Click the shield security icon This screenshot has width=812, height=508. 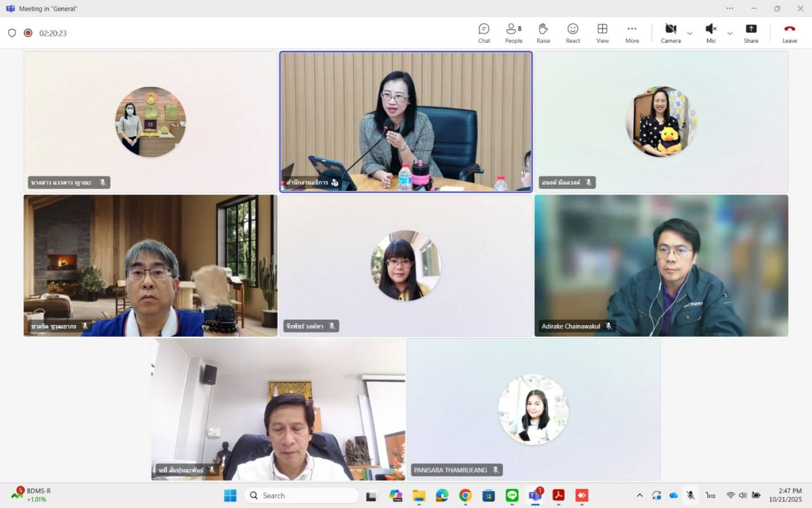coord(12,33)
